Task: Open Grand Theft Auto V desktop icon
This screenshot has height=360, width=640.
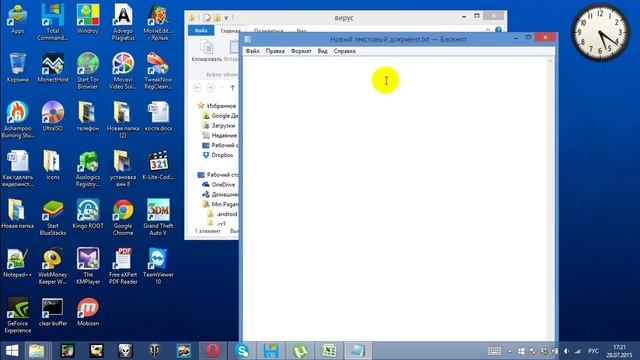Action: [158, 217]
